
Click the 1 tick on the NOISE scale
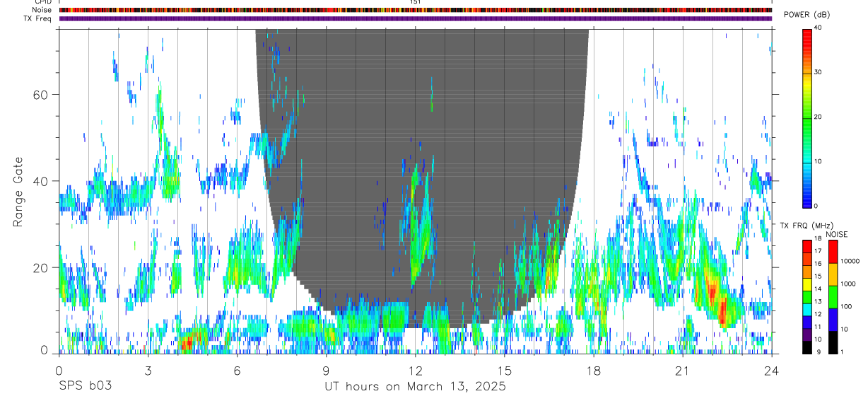[x=842, y=351]
